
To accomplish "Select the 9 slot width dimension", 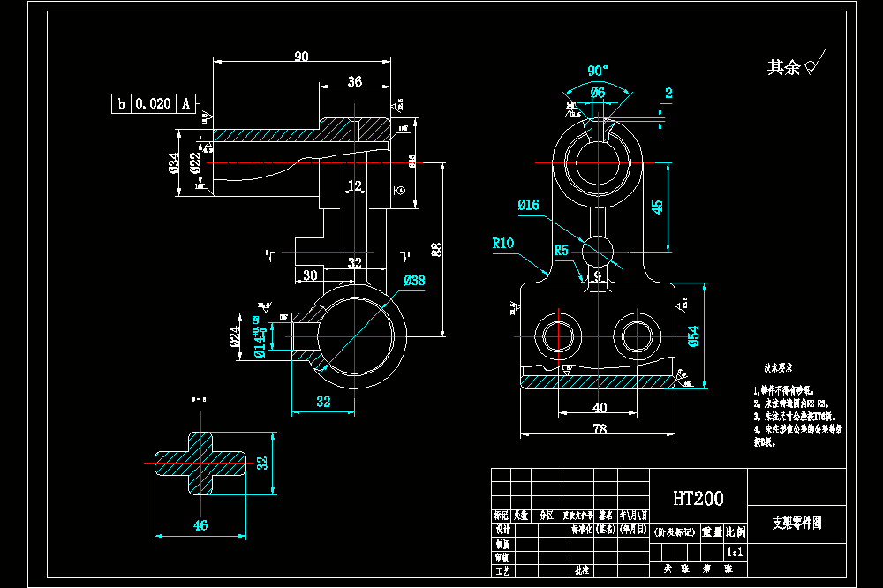I will [x=598, y=276].
